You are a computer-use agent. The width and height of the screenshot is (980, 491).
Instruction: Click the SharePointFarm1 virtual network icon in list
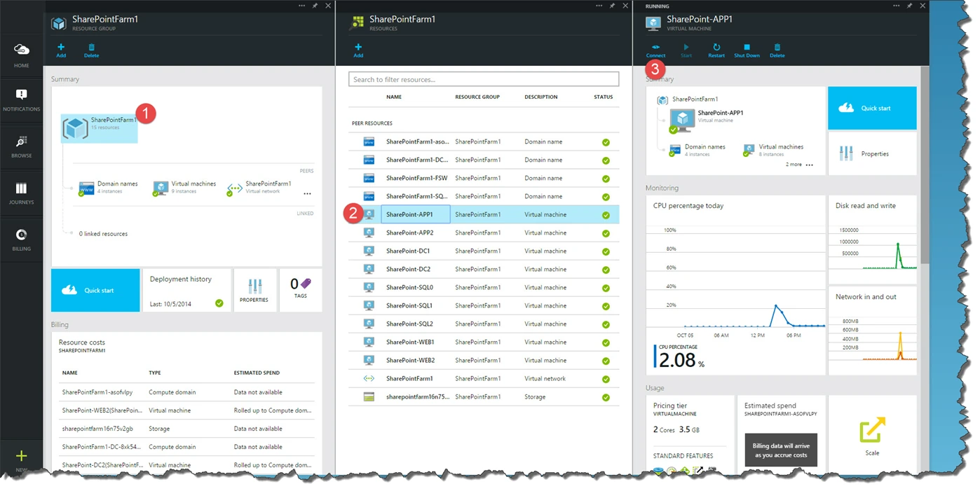coord(369,378)
